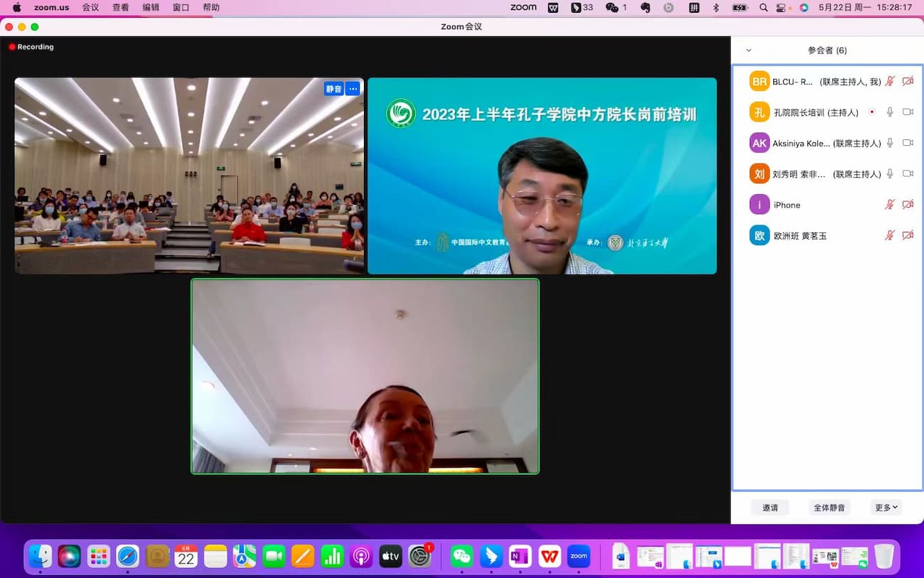Click the 邀请 button
Screen dimensions: 924x578
[x=770, y=508]
